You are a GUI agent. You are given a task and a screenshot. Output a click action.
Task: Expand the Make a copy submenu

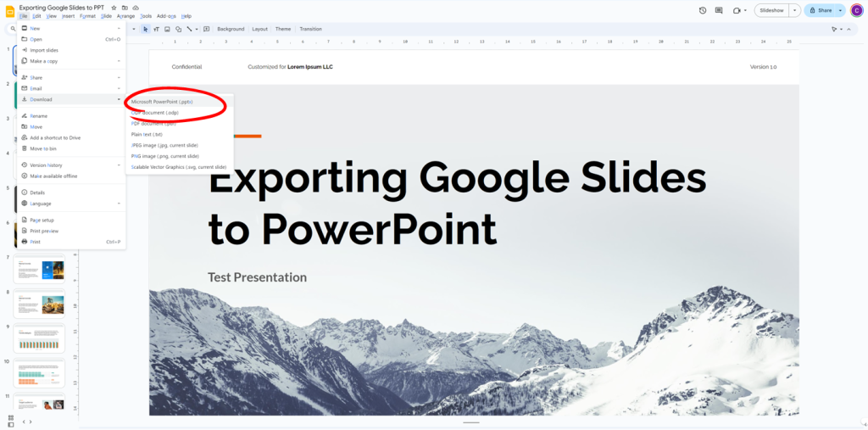119,61
